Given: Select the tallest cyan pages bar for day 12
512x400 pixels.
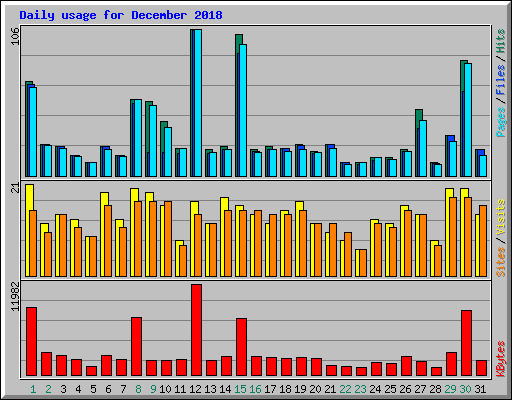Looking at the screenshot, I should [198, 103].
